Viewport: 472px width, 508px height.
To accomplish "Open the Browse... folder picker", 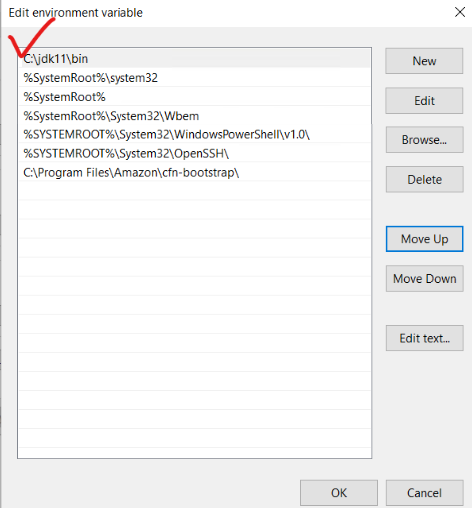I will click(x=424, y=140).
